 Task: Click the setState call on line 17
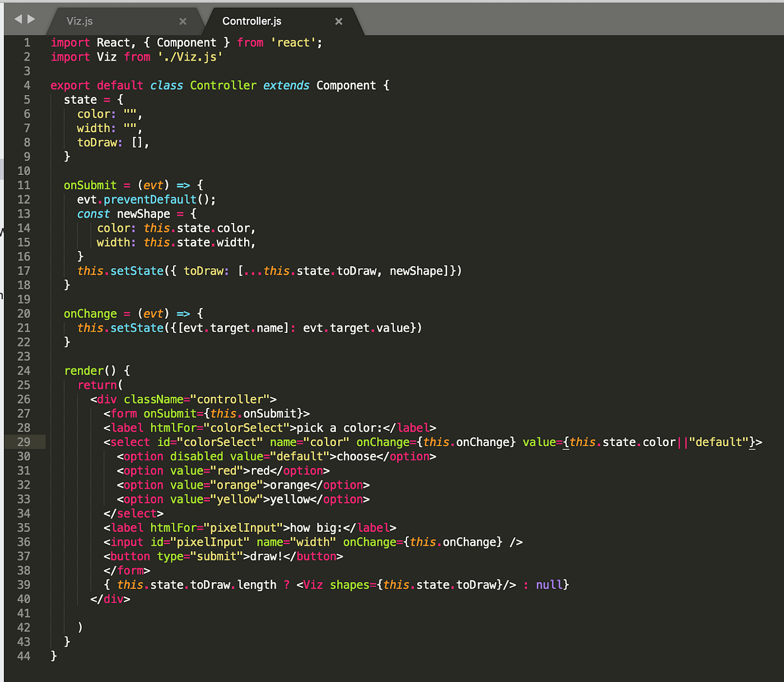coord(137,271)
